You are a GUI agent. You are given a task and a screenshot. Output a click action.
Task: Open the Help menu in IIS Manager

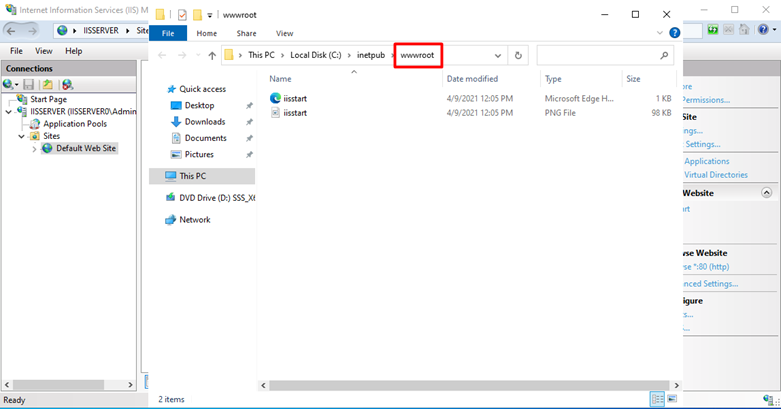(74, 51)
